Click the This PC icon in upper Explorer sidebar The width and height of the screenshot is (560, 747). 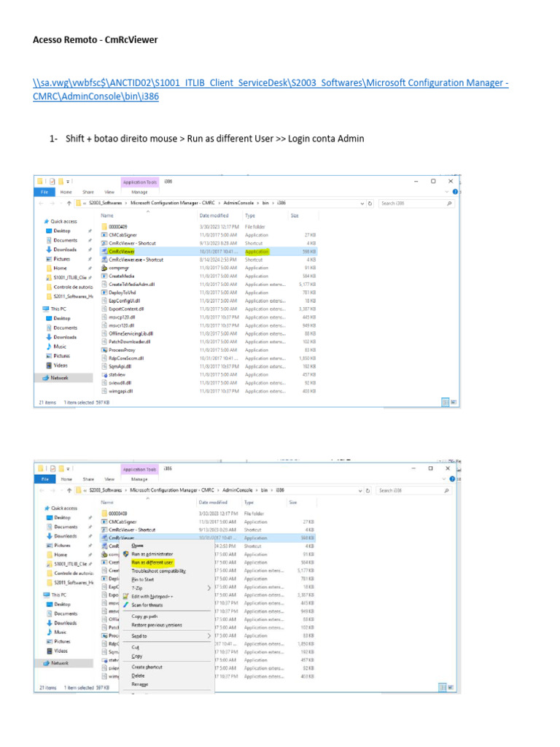point(46,309)
